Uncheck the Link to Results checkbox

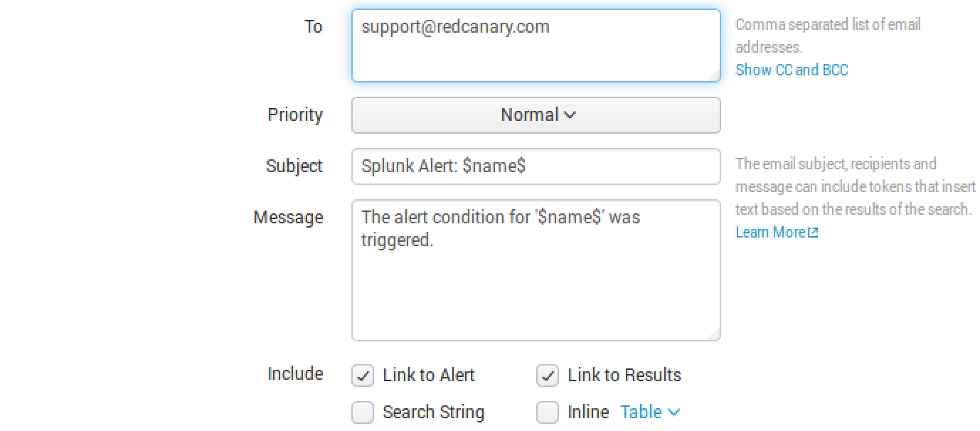tap(548, 376)
